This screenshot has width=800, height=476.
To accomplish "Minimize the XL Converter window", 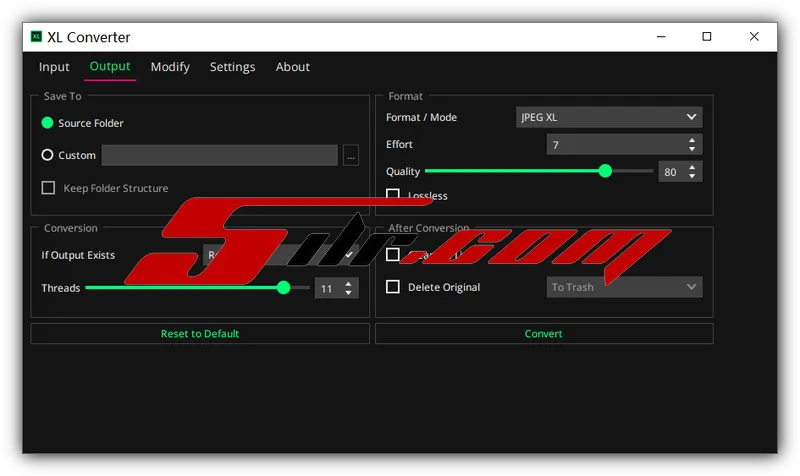I will click(x=661, y=37).
